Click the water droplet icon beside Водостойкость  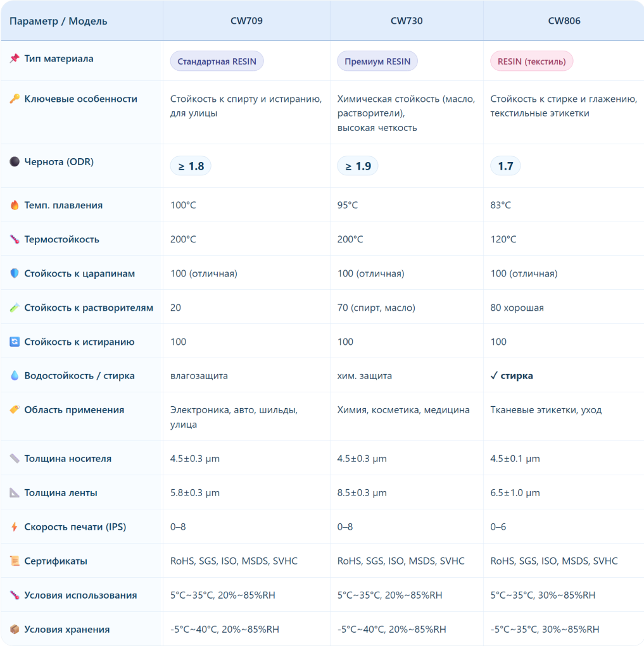(15, 376)
